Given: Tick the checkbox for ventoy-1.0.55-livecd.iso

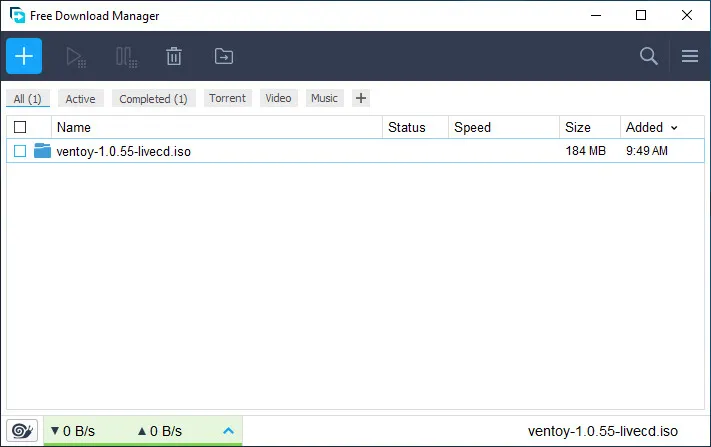Looking at the screenshot, I should click(20, 151).
